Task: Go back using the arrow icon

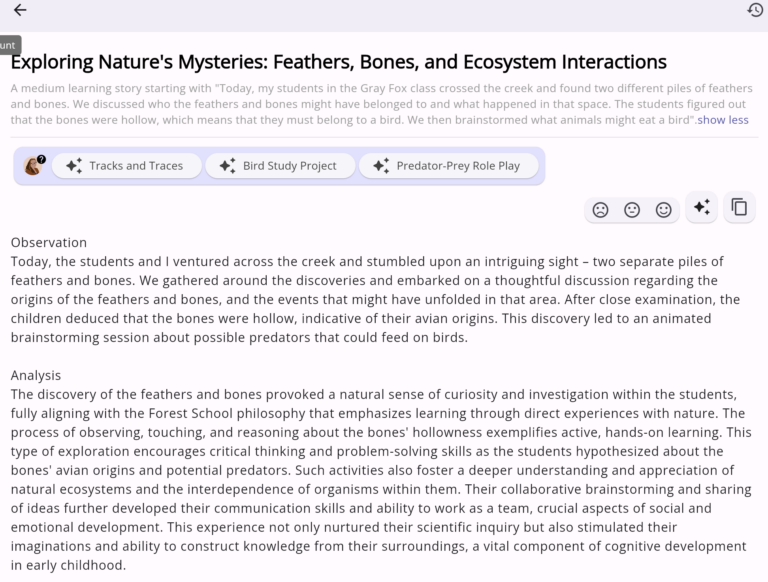Action: (x=20, y=10)
